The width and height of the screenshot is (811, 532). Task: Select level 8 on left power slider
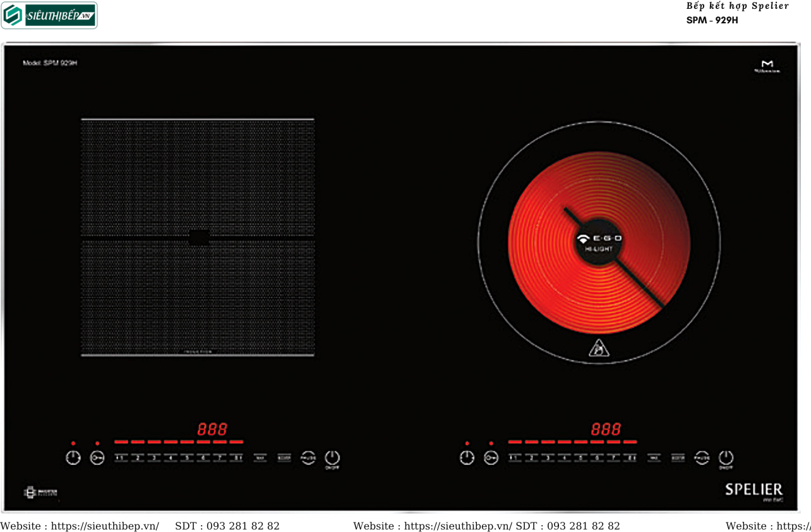(236, 458)
